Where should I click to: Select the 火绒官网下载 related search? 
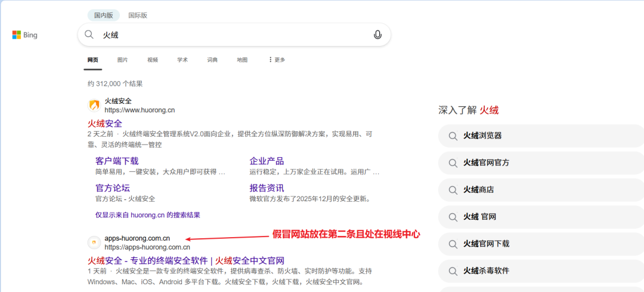point(541,244)
